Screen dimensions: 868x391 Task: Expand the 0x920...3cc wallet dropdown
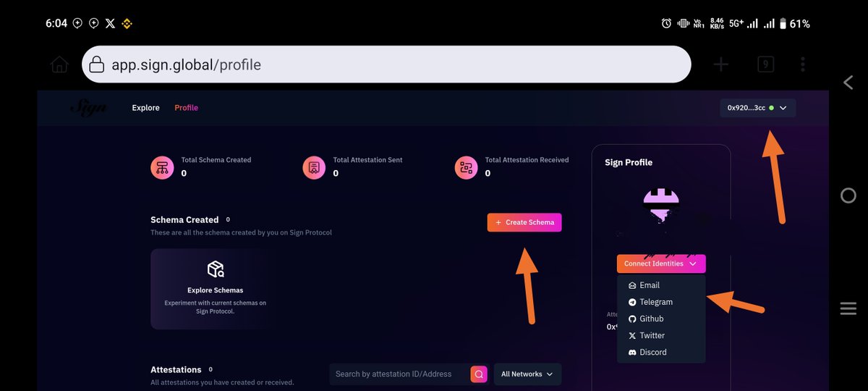click(x=757, y=108)
